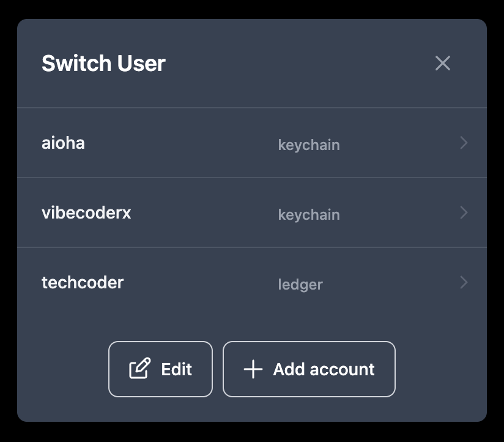Click the plus icon in Add account
Image resolution: width=504 pixels, height=442 pixels.
tap(253, 369)
